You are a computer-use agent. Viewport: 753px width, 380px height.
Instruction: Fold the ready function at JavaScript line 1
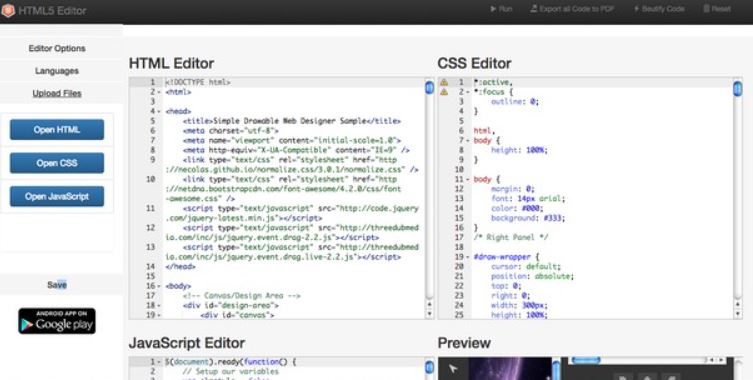click(159, 362)
